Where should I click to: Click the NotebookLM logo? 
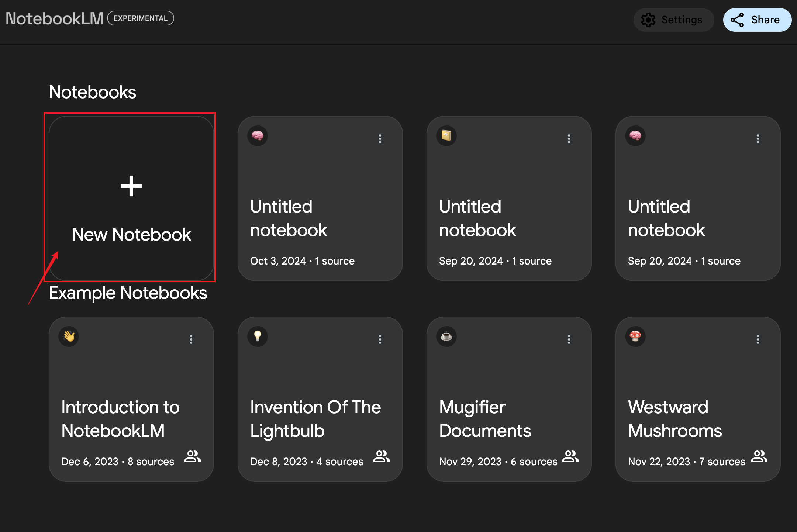pyautogui.click(x=55, y=18)
